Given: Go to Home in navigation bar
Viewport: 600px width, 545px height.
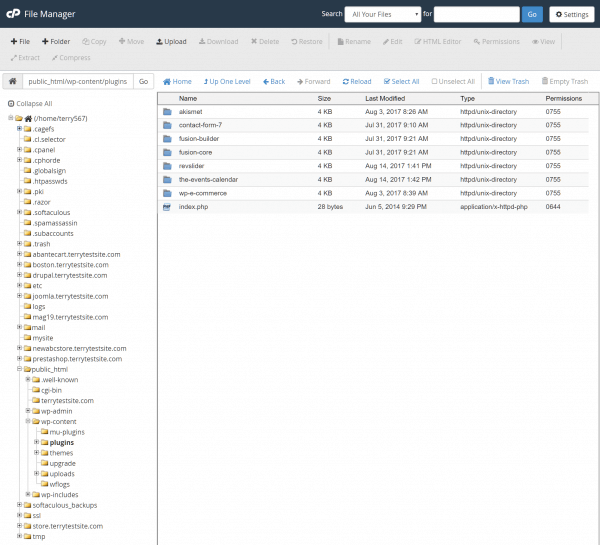Looking at the screenshot, I should point(177,82).
